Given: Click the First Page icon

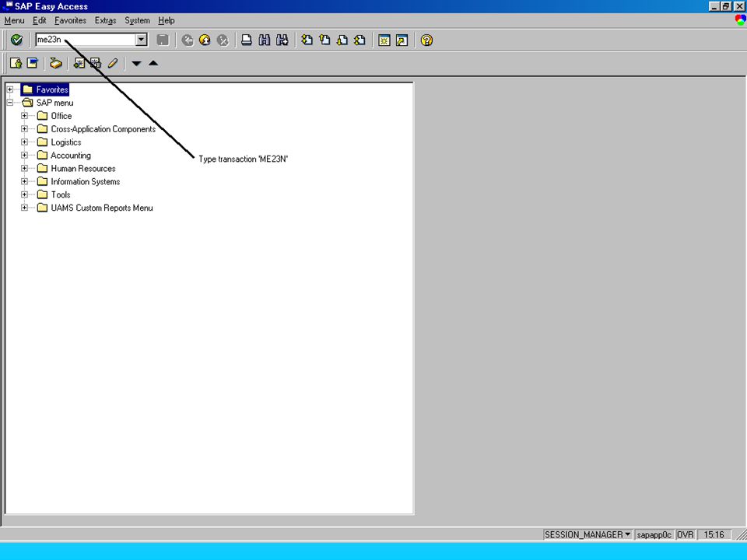Looking at the screenshot, I should pyautogui.click(x=307, y=40).
